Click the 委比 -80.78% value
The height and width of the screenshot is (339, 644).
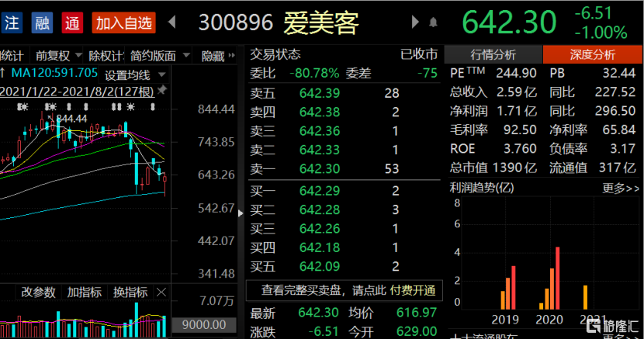314,74
